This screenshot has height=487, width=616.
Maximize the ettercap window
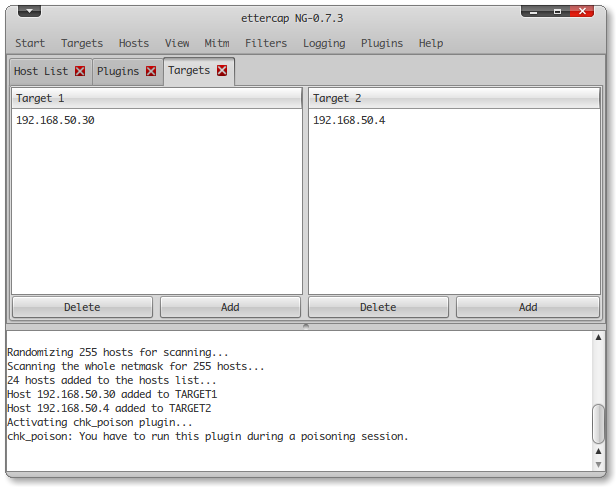(557, 12)
